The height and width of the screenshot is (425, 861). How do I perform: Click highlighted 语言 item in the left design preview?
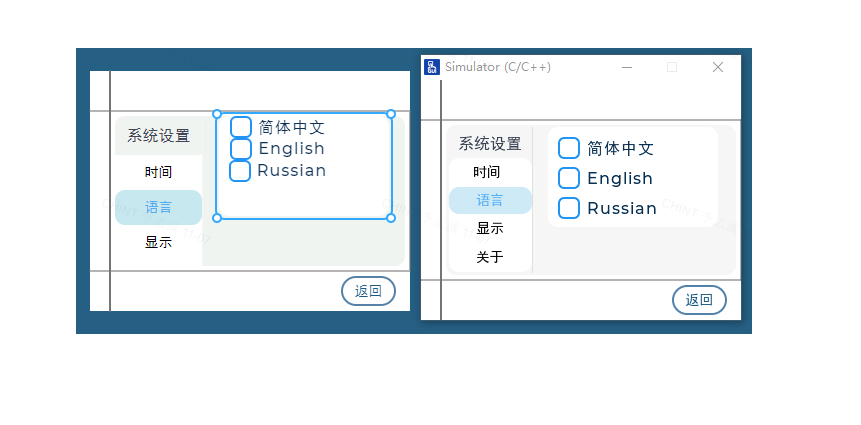(159, 207)
